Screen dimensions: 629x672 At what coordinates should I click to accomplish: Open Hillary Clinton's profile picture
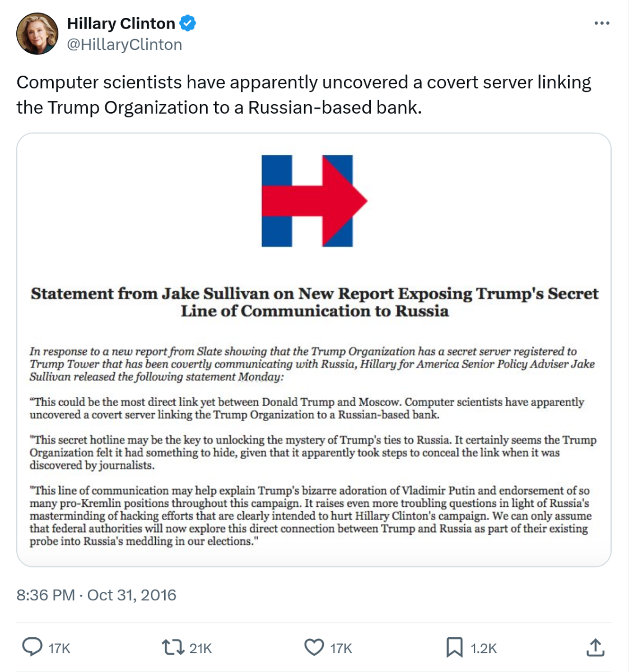[38, 34]
